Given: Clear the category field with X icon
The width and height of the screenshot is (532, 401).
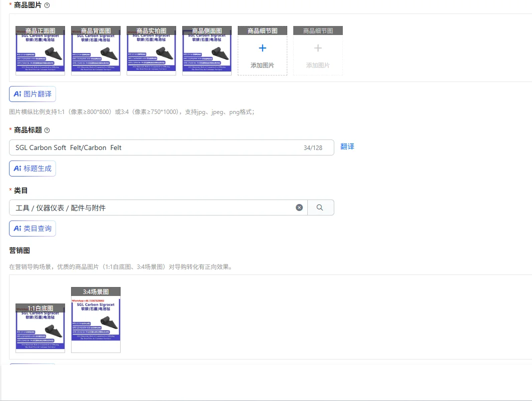Looking at the screenshot, I should tap(299, 207).
